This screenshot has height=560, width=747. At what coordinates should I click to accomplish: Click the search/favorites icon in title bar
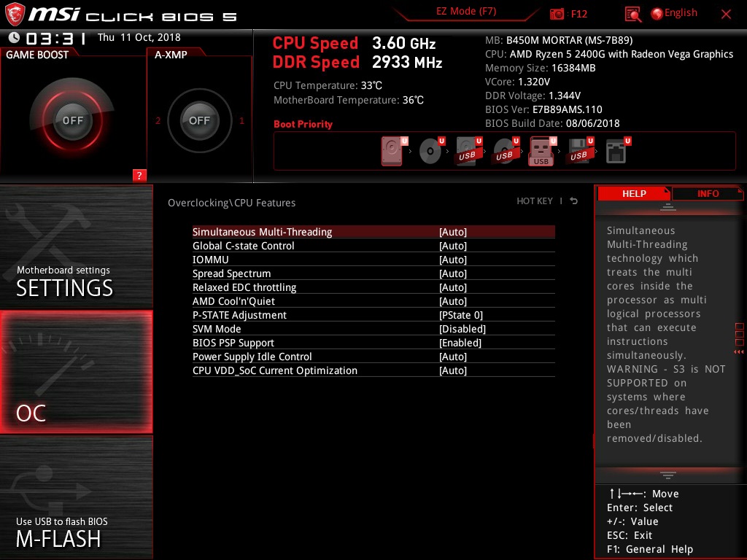click(x=632, y=13)
